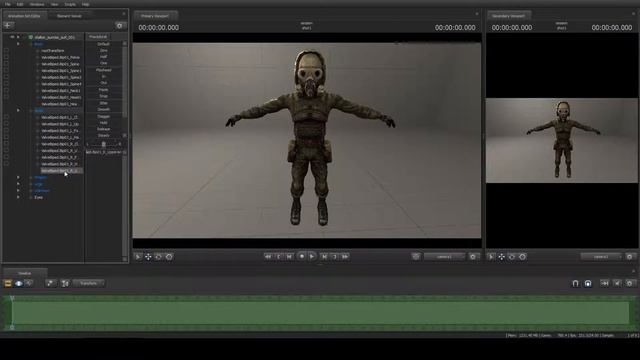The height and width of the screenshot is (360, 640).
Task: Toggle the snap magnet in timeline toolbar
Action: coord(575,283)
